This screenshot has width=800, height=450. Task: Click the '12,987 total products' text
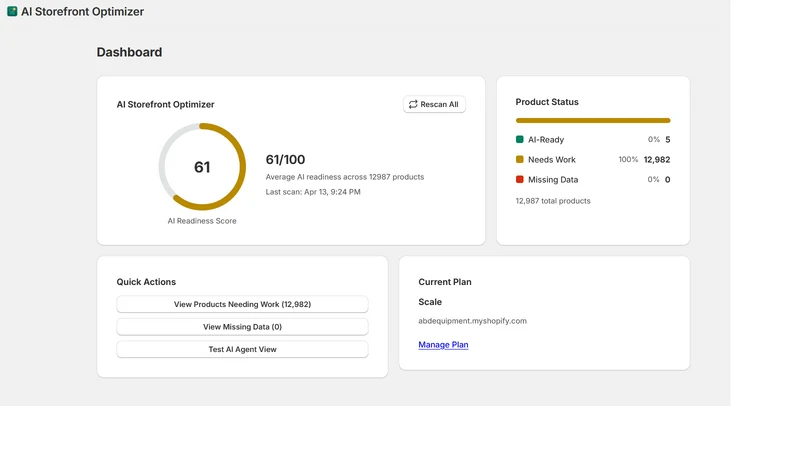pos(553,201)
